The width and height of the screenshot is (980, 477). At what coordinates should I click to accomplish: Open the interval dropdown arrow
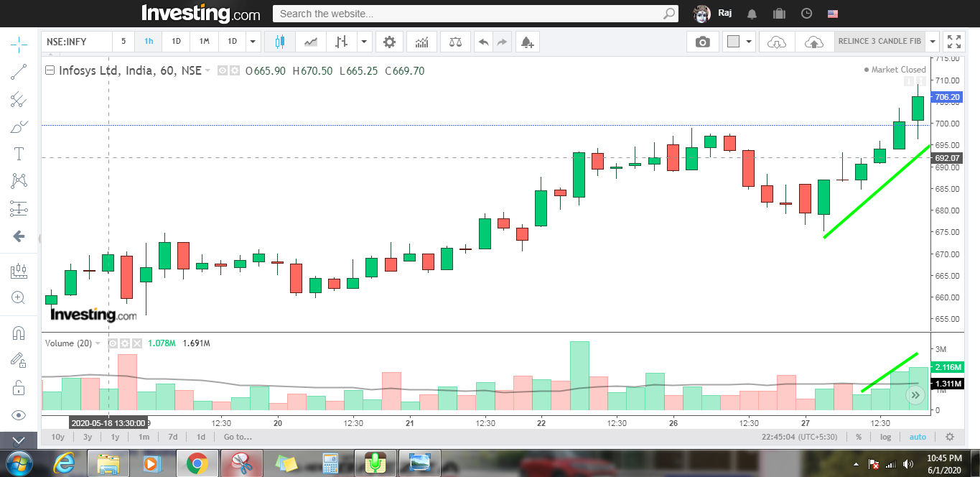(252, 42)
